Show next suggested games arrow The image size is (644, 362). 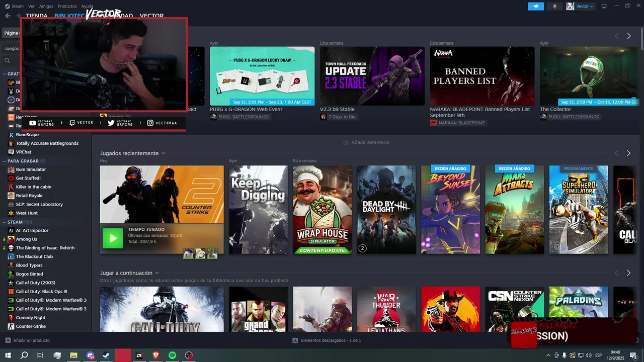(628, 273)
